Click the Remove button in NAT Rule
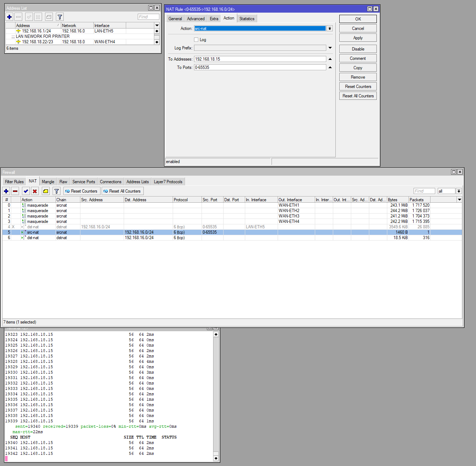 click(358, 77)
